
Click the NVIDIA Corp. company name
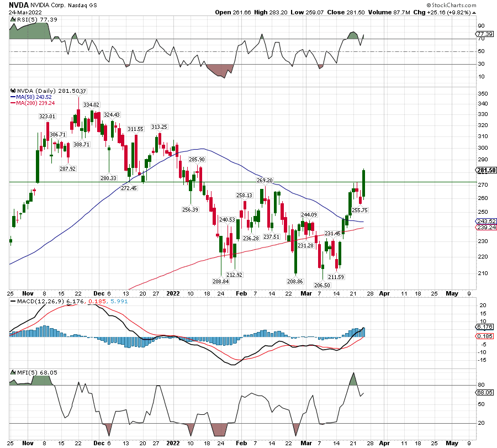48,6
